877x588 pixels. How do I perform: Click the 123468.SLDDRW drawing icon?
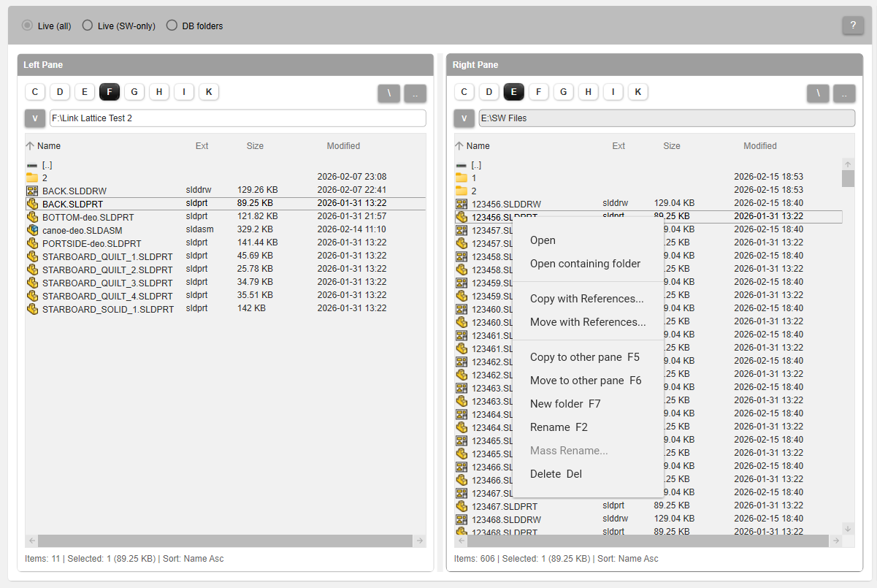click(x=462, y=519)
